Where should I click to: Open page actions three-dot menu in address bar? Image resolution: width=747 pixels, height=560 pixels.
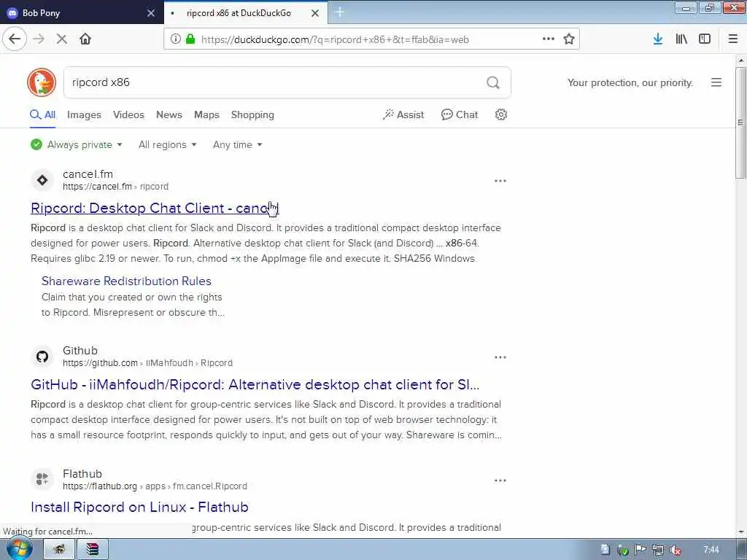click(x=549, y=39)
